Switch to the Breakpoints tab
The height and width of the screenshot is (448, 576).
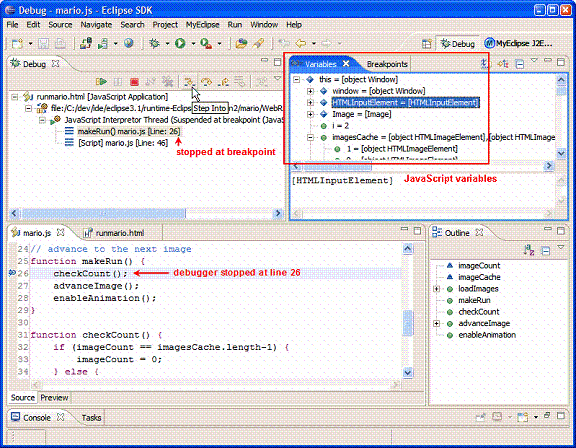387,64
